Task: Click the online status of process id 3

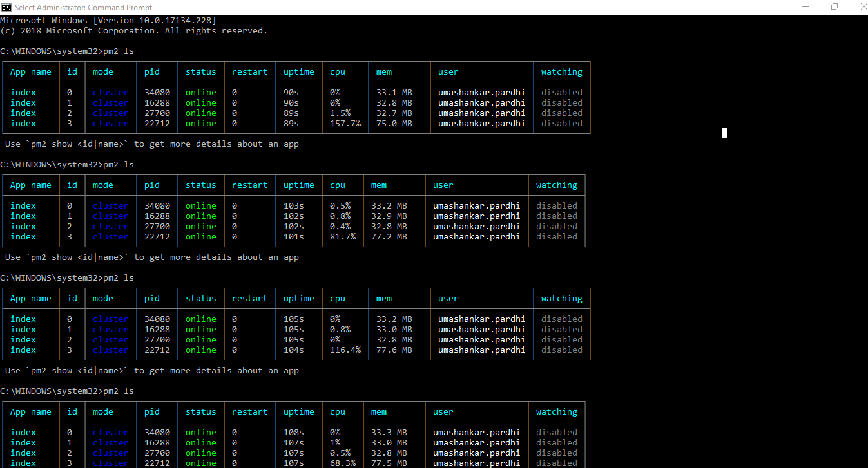Action: (200, 123)
